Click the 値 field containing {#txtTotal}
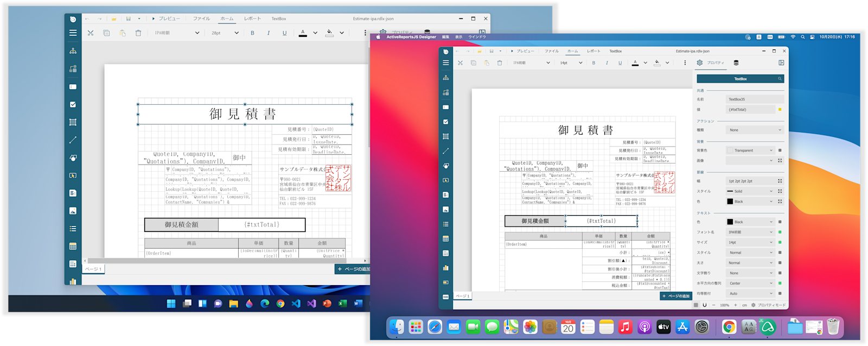 pyautogui.click(x=750, y=110)
